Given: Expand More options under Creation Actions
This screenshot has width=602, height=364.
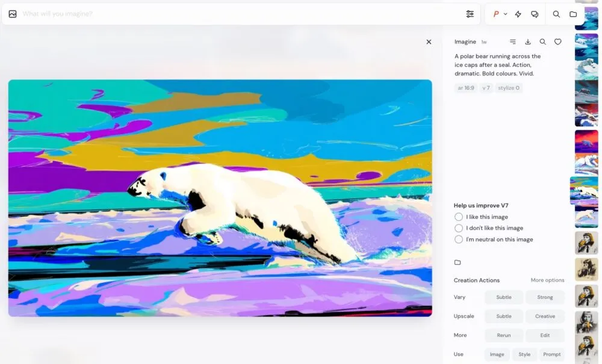Looking at the screenshot, I should (547, 280).
